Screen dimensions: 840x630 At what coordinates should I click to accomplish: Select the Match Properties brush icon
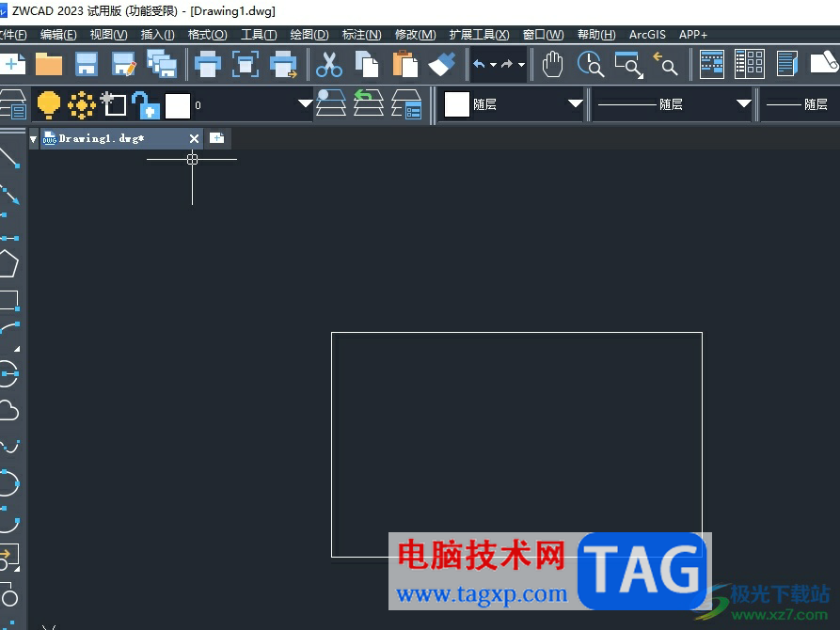[x=442, y=64]
